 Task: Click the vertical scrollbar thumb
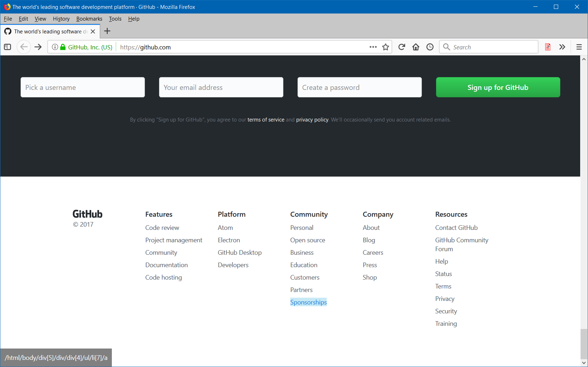click(584, 344)
